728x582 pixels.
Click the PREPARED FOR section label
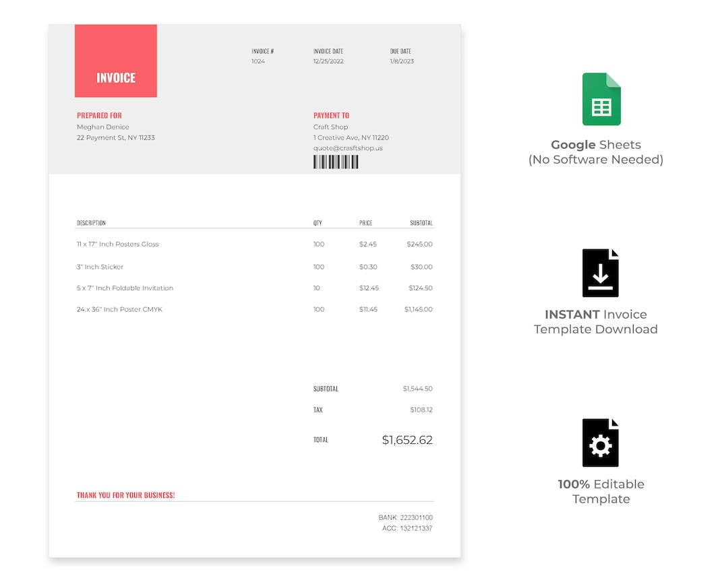point(99,115)
